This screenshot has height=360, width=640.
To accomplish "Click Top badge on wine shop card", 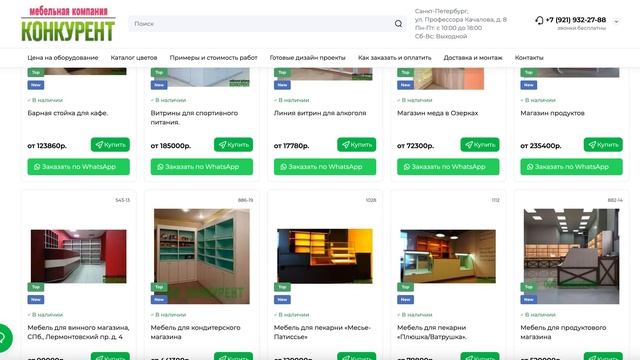I will [x=36, y=287].
